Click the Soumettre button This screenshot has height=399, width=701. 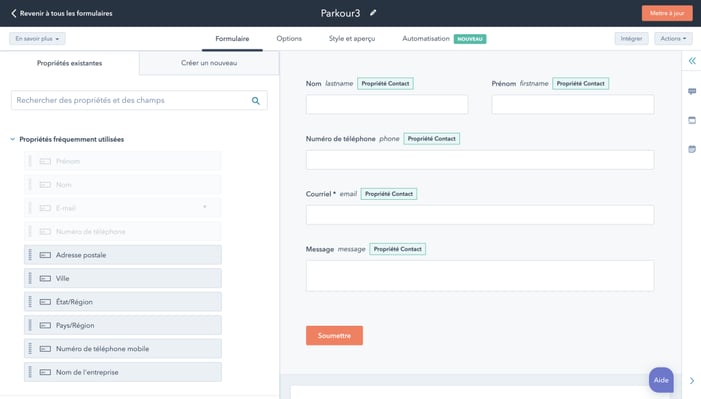tap(334, 335)
